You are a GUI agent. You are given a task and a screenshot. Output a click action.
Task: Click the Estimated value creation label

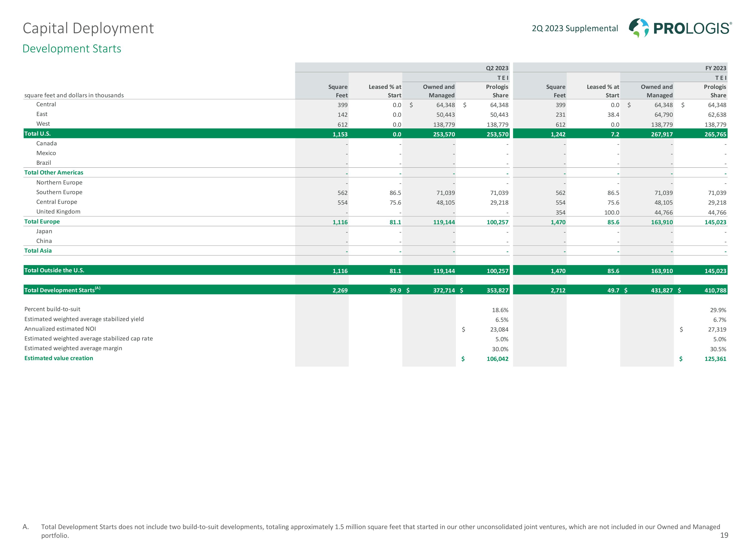(x=59, y=358)
